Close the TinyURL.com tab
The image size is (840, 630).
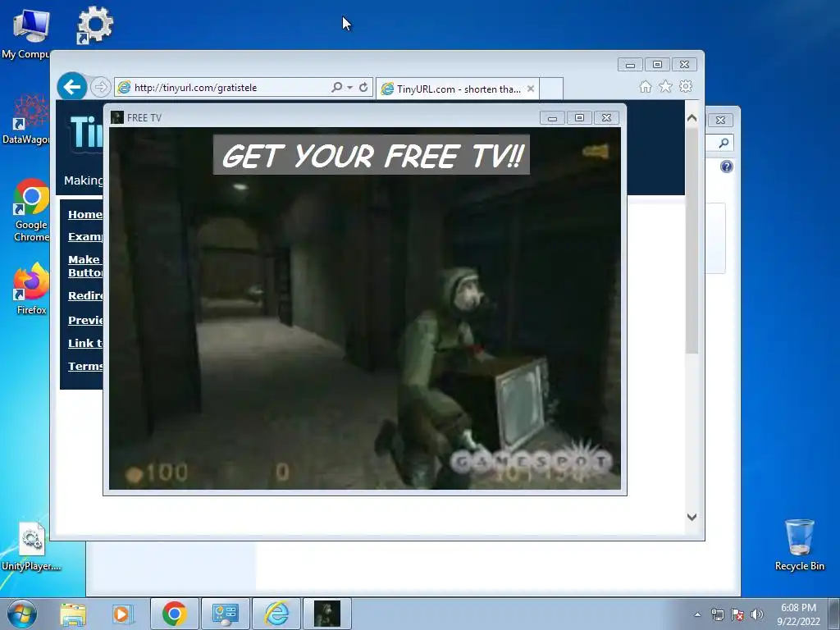(x=531, y=89)
